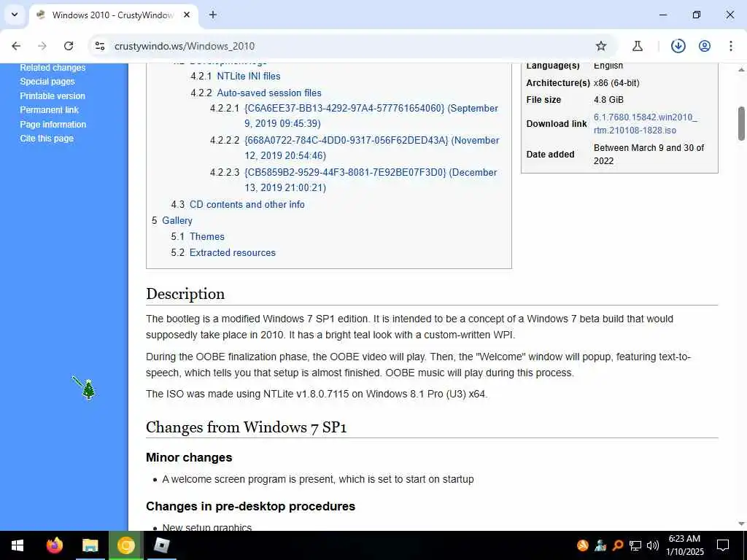Open File Explorer from taskbar

click(x=90, y=545)
